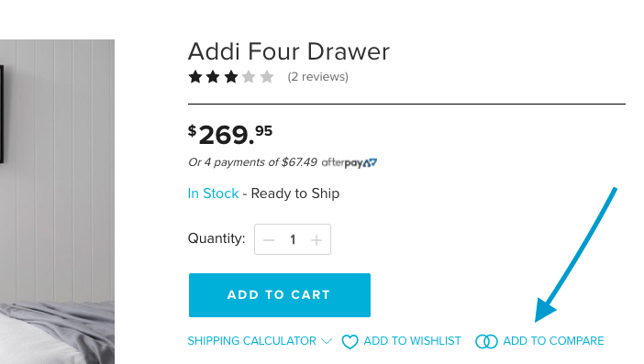Click the Afterpay logo

(x=350, y=162)
